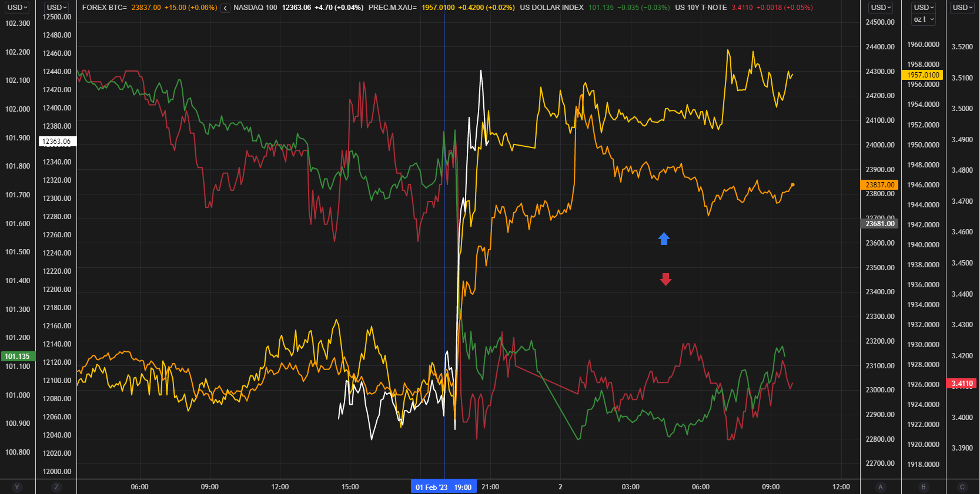The height and width of the screenshot is (494, 980).
Task: Click the Z scale badge
Action: [56, 487]
